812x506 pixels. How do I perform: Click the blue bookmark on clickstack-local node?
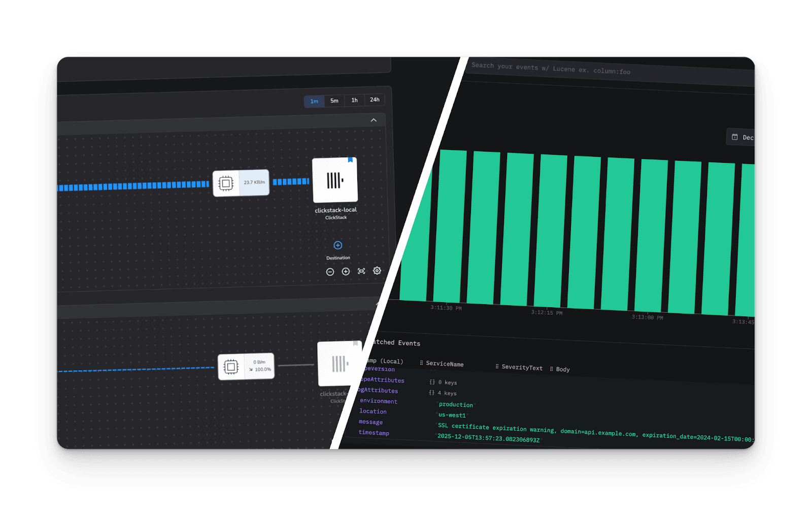(x=350, y=160)
